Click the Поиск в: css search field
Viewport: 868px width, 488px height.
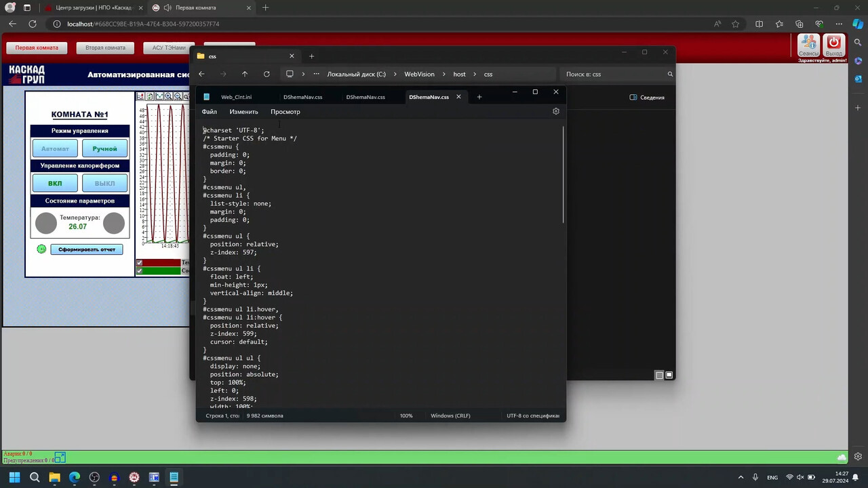[x=614, y=74]
